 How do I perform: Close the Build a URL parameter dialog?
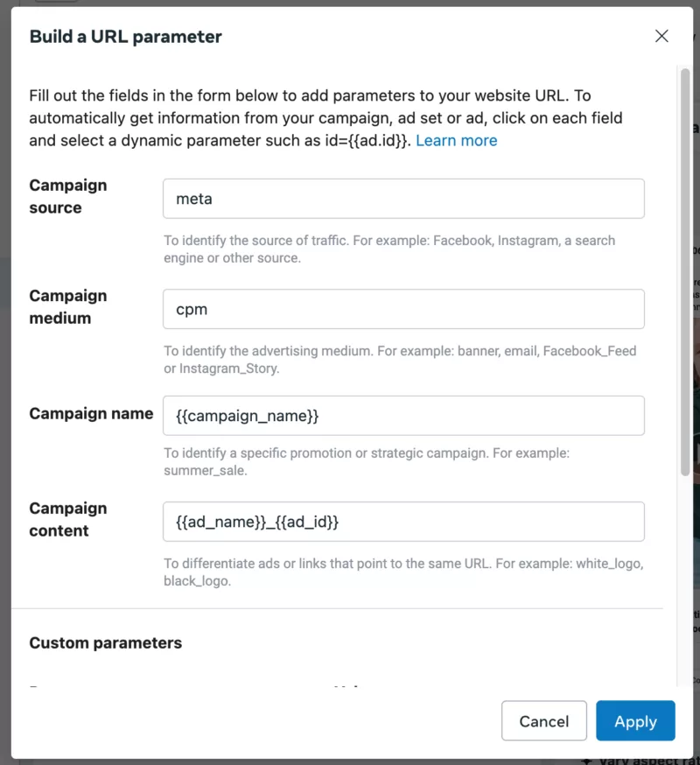click(661, 36)
